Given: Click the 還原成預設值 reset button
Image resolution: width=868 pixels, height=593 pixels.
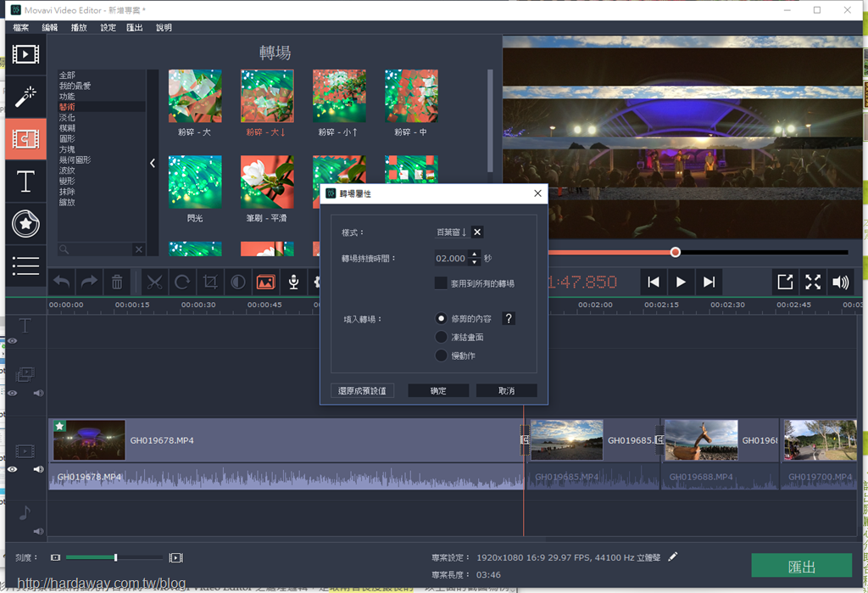Looking at the screenshot, I should (x=362, y=391).
